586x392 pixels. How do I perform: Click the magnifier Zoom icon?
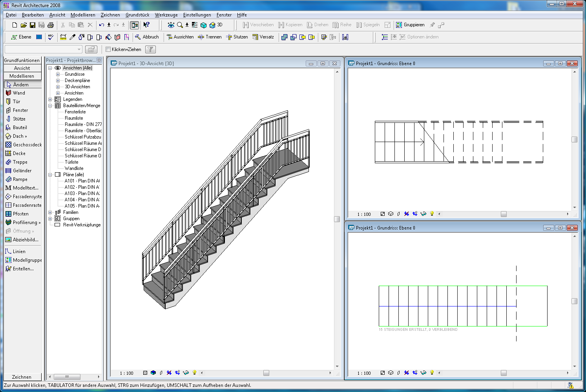coord(180,25)
